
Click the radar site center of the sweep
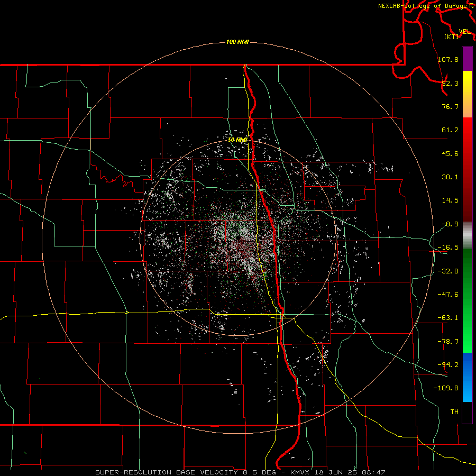[239, 237]
